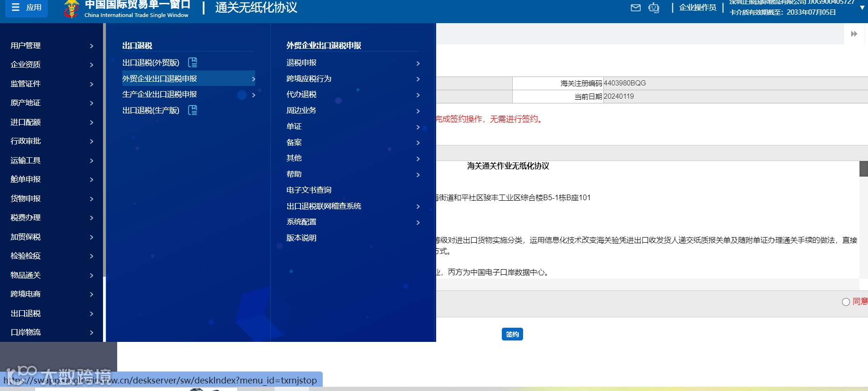Click chevron next to 税费办理
868x391 pixels.
click(92, 218)
